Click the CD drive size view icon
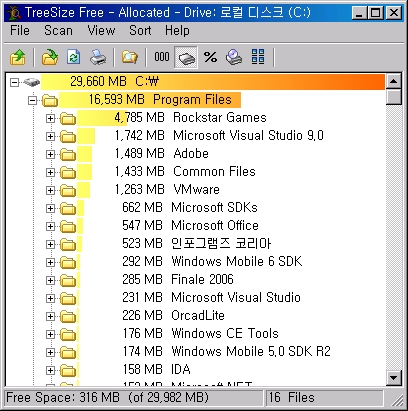This screenshot has height=411, width=408. click(234, 57)
